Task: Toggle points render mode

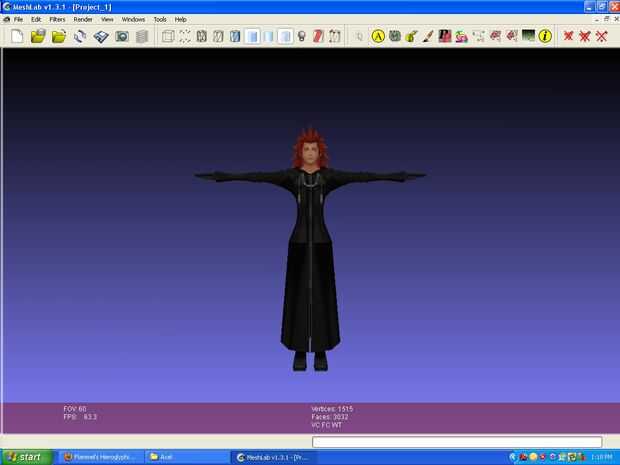Action: 185,36
